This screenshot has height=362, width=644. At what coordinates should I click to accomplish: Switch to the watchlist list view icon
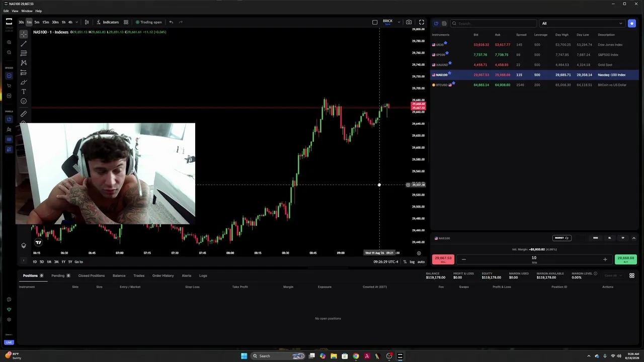coord(444,23)
